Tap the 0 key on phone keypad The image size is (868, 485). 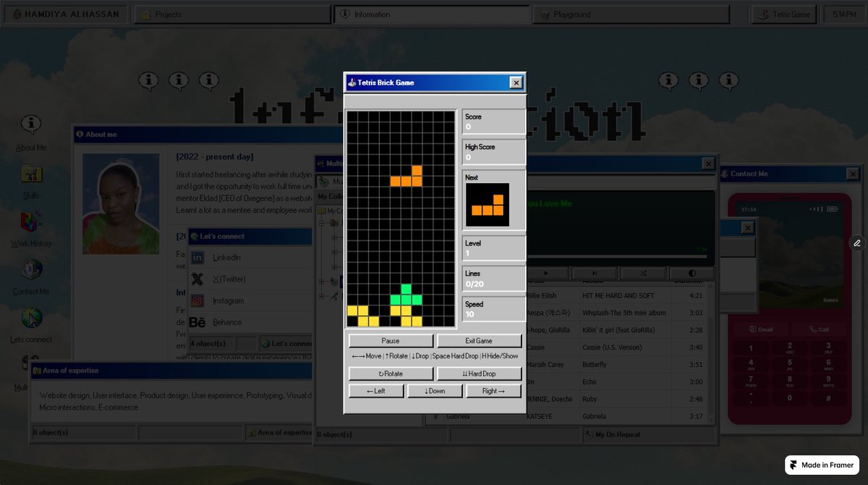click(789, 397)
